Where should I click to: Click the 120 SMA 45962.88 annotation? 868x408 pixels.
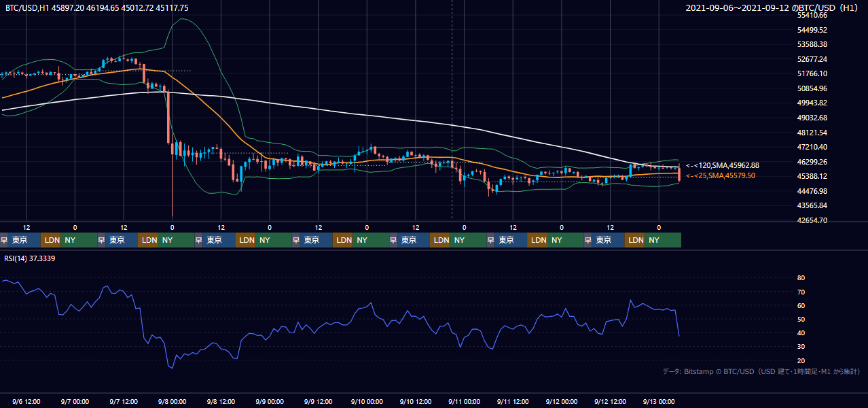(x=722, y=165)
